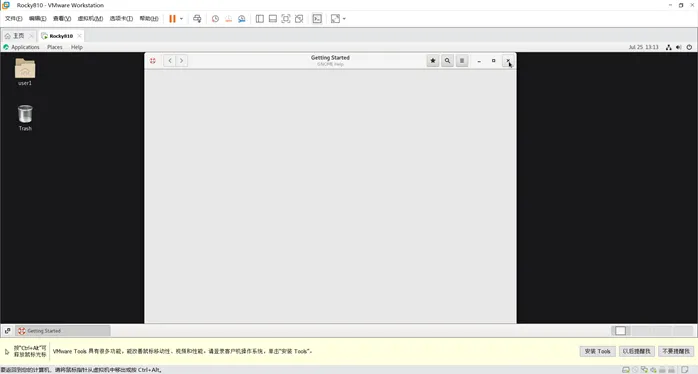Open the 编辑 menu

37,19
